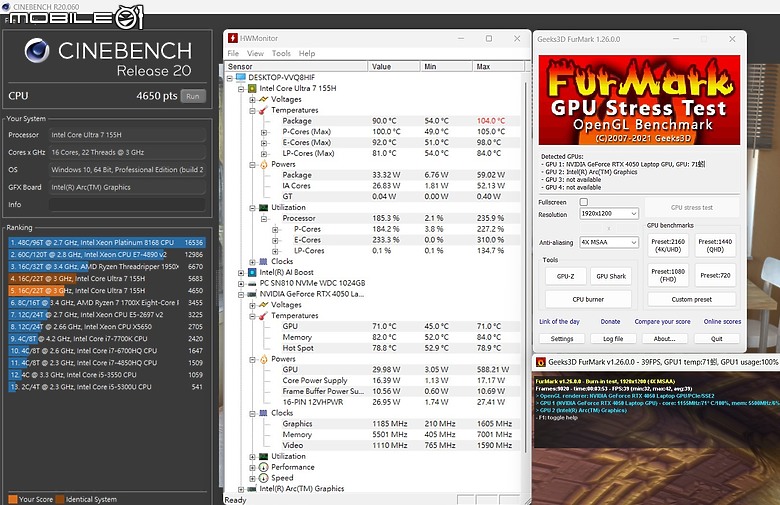Click the PC SN810 NVMe drive icon
Viewport: 780px width, 505px height.
pos(252,283)
